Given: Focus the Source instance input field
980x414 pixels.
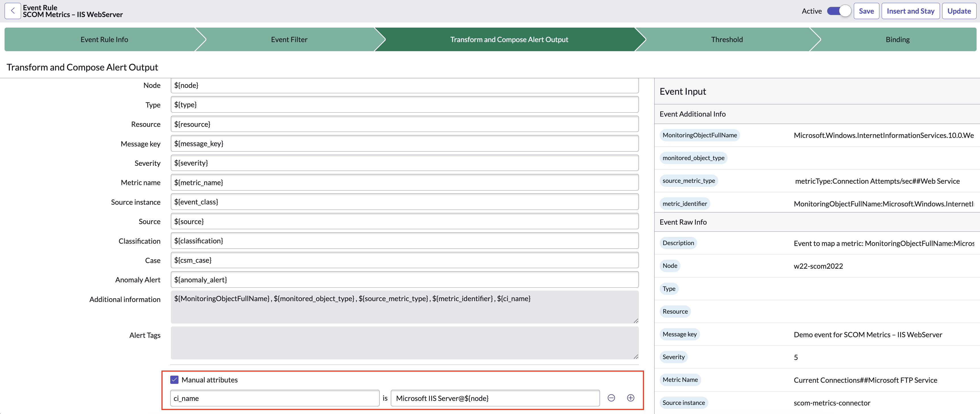Looking at the screenshot, I should 404,202.
